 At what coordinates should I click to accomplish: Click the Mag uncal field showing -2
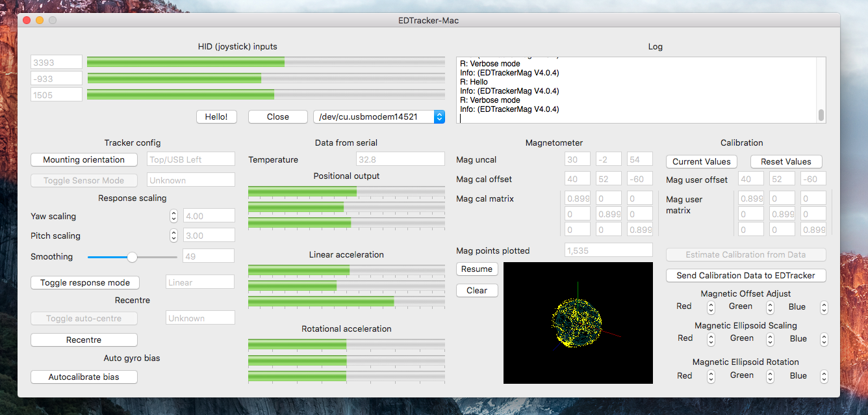point(609,159)
